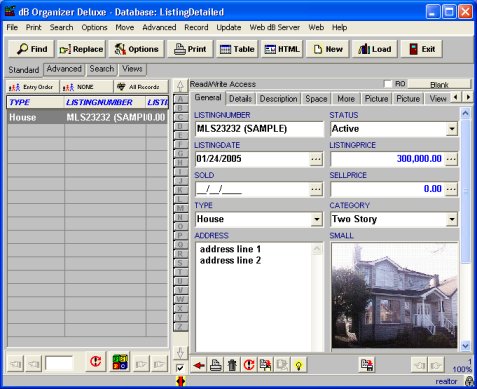
Task: Click the All Records filter button
Action: point(140,87)
